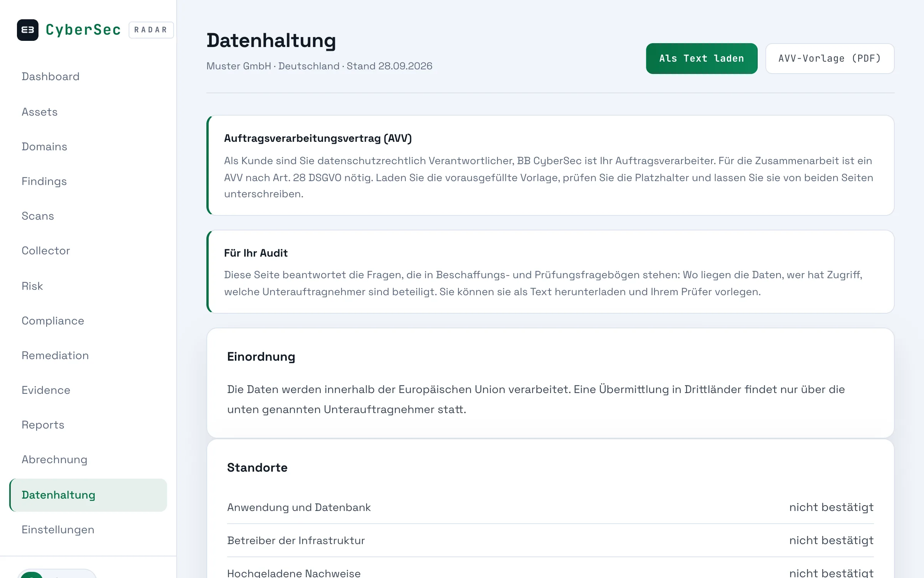Go to Abrechnung page
The height and width of the screenshot is (578, 924).
coord(54,460)
